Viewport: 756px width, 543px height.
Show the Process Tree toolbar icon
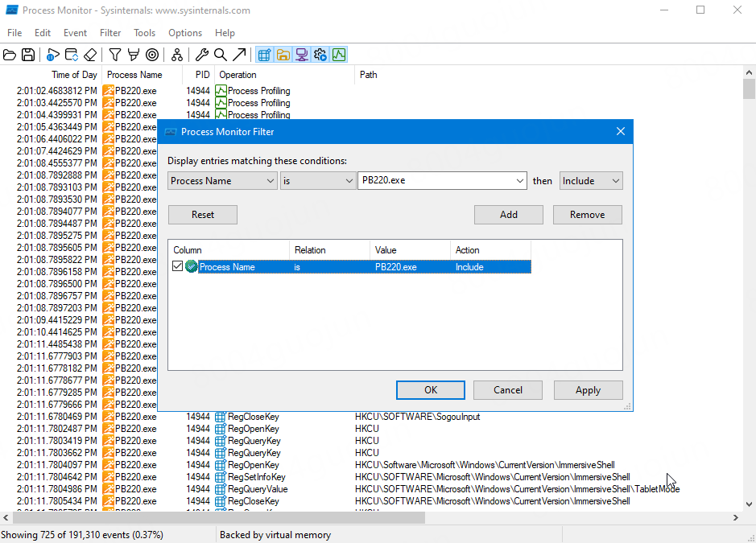pyautogui.click(x=177, y=55)
